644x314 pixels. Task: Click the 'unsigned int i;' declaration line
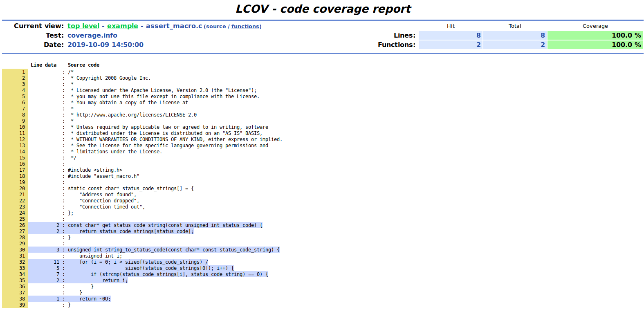click(101, 256)
